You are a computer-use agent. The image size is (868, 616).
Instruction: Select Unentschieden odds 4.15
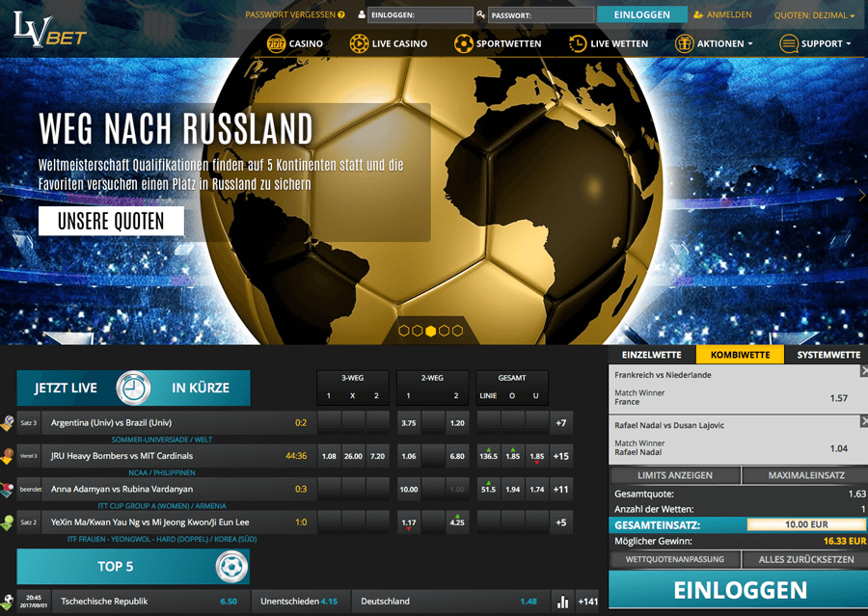click(329, 601)
